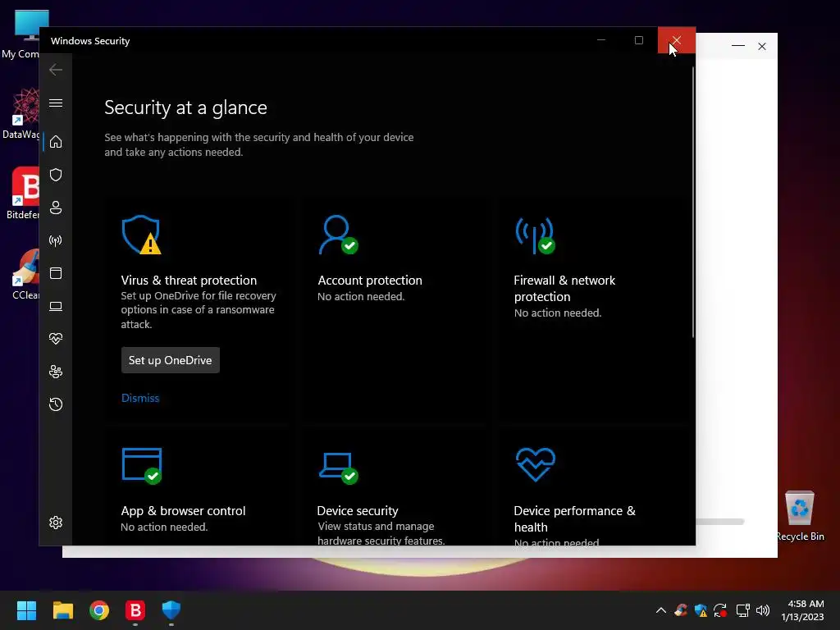
Task: Open Settings gear in Windows Security
Action: (56, 523)
